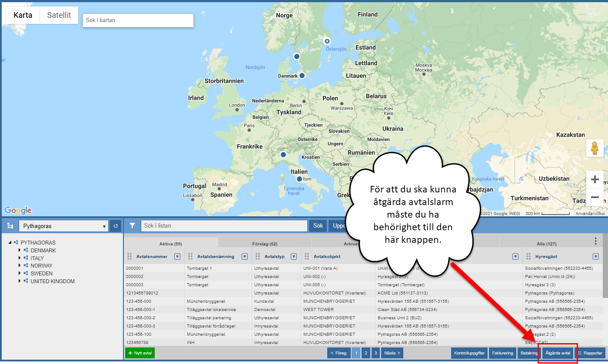Click the Åtgärda avtal button
Image resolution: width=608 pixels, height=364 pixels.
coord(558,353)
